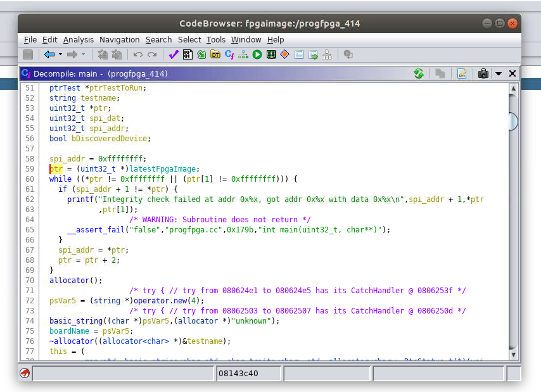This screenshot has width=541, height=392.
Task: Click the green play script icon
Action: click(257, 54)
